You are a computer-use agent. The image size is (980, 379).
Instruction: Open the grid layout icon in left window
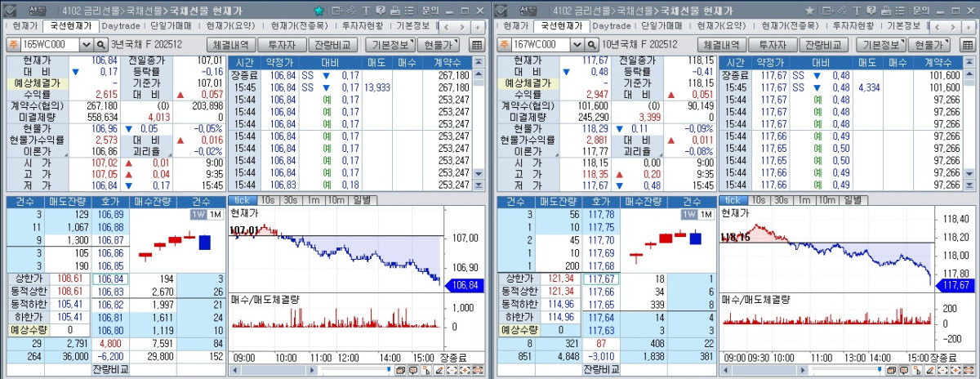[x=476, y=45]
